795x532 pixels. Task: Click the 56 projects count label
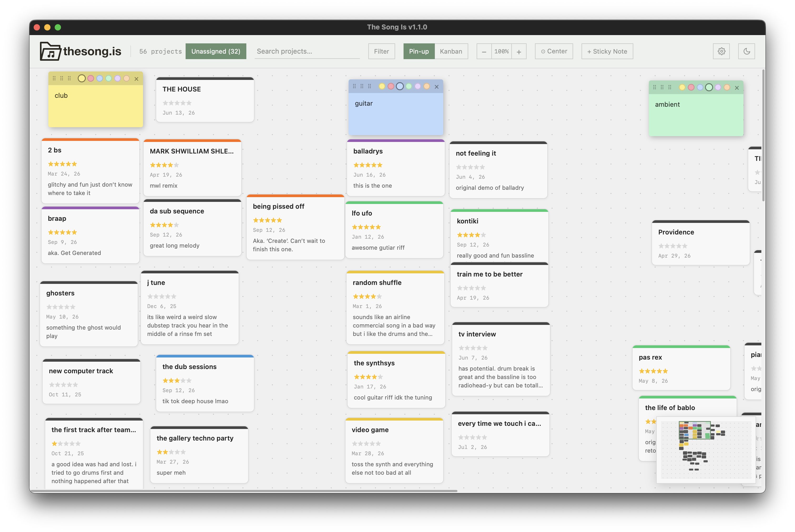coord(160,51)
